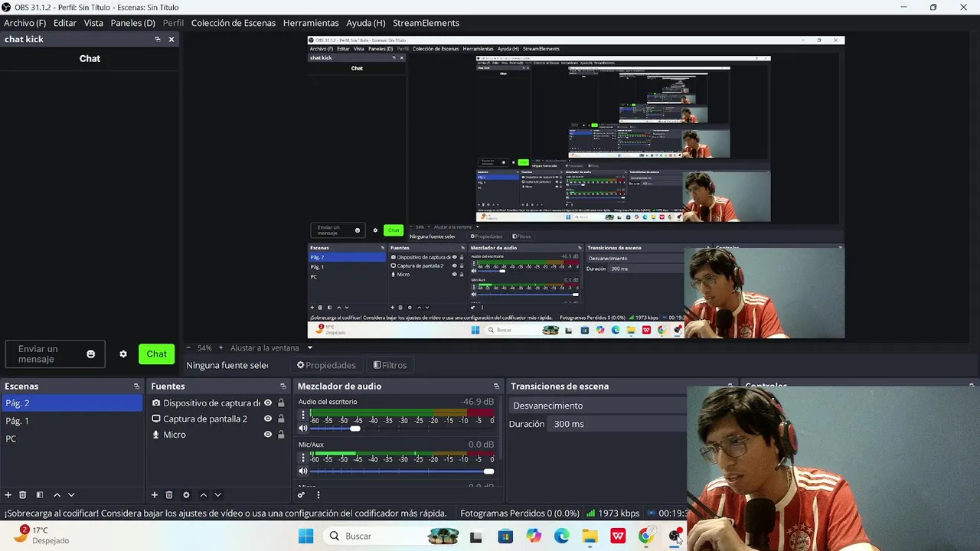
Task: Delete selected source with Fuentes trash icon
Action: pyautogui.click(x=169, y=495)
